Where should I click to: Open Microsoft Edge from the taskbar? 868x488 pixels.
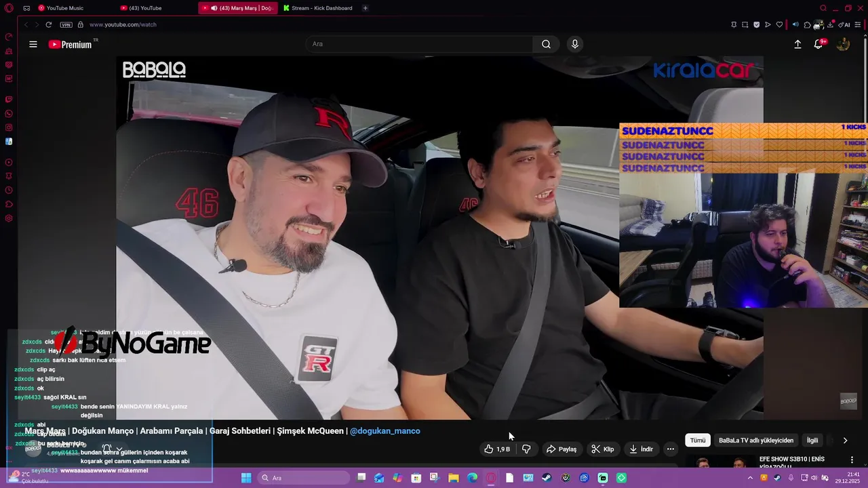472,478
